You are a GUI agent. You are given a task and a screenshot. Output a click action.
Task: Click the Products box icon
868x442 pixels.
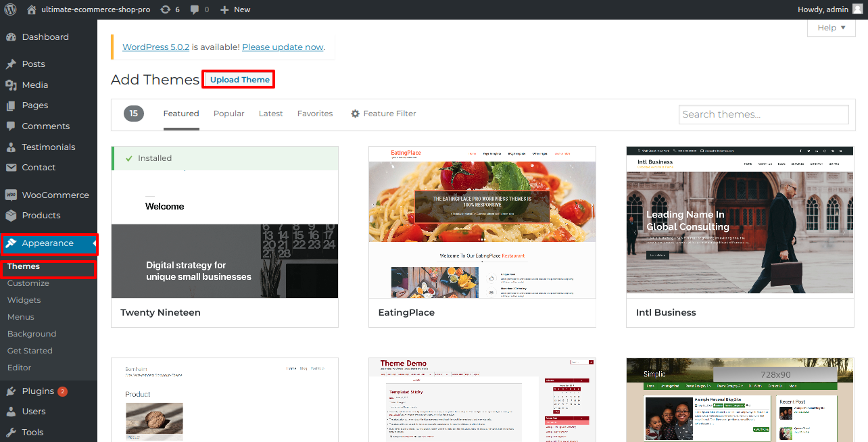pos(11,216)
